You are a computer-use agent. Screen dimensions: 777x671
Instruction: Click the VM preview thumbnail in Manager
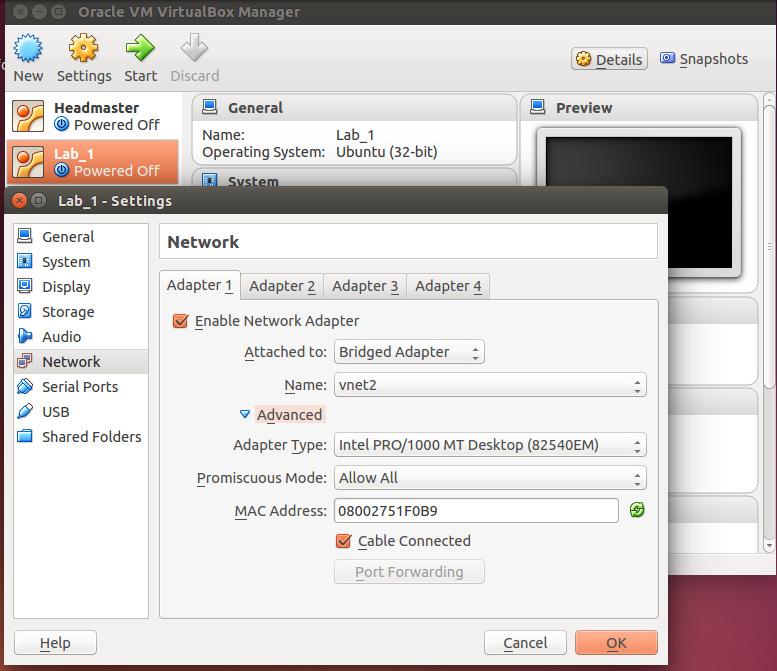pos(639,202)
